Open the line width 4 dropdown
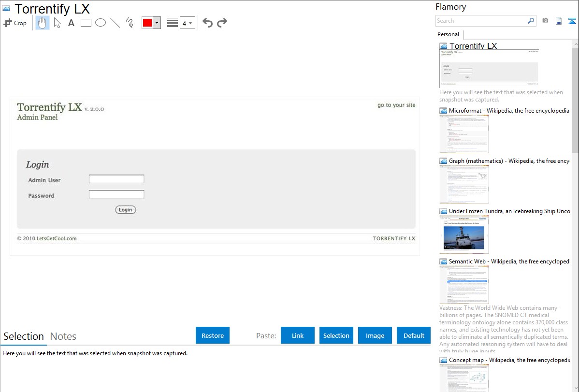The width and height of the screenshot is (579, 392). [188, 23]
